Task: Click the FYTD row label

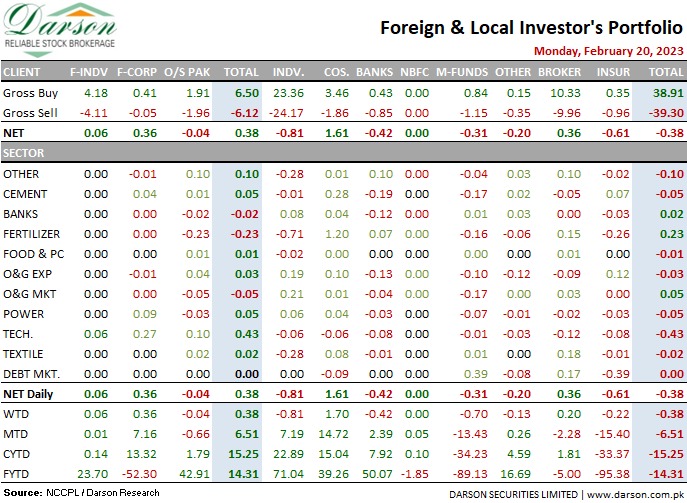Action: click(16, 474)
